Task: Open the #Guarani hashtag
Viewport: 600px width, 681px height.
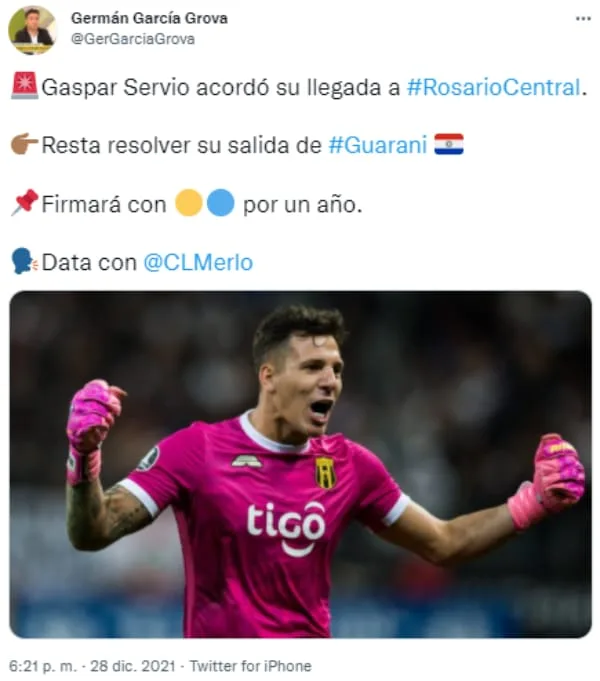Action: coord(378,145)
